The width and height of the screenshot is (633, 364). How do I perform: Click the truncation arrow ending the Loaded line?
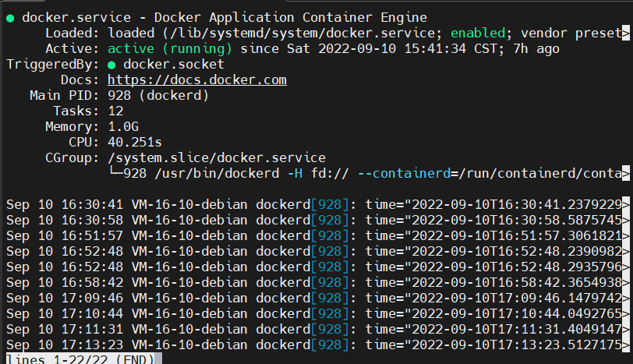[626, 33]
